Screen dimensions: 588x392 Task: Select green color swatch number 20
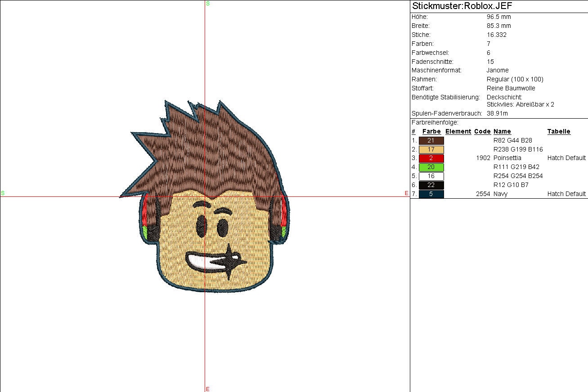(431, 167)
